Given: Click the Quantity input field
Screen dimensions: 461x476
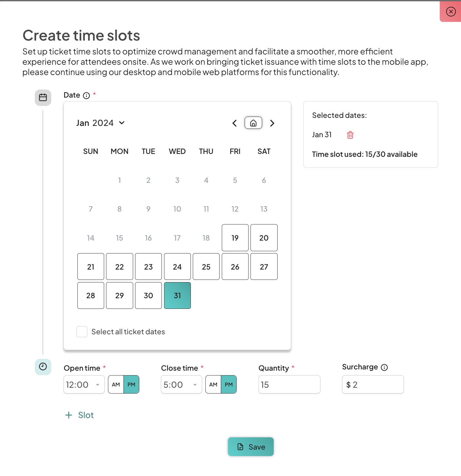Looking at the screenshot, I should pos(289,385).
